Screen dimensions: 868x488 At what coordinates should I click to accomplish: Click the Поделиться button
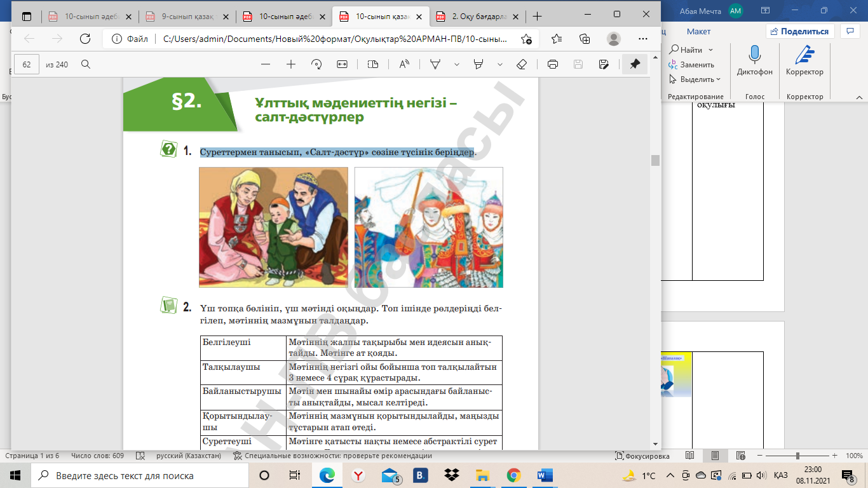pos(799,31)
